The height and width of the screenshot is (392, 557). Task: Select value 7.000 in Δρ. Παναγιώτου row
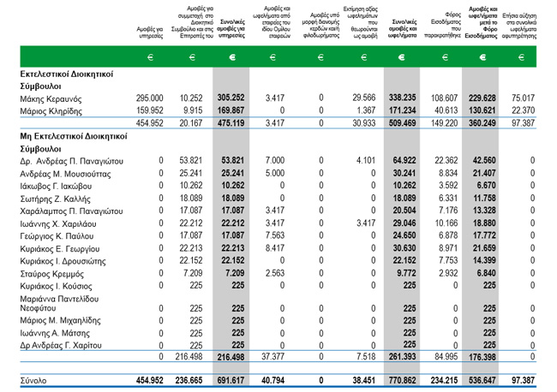275,160
